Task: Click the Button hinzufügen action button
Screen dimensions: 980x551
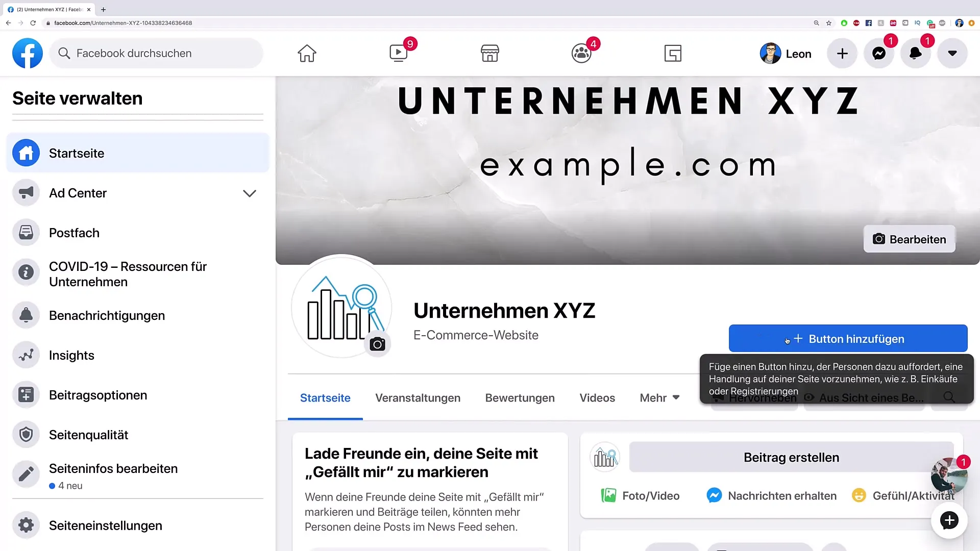Action: pyautogui.click(x=848, y=339)
